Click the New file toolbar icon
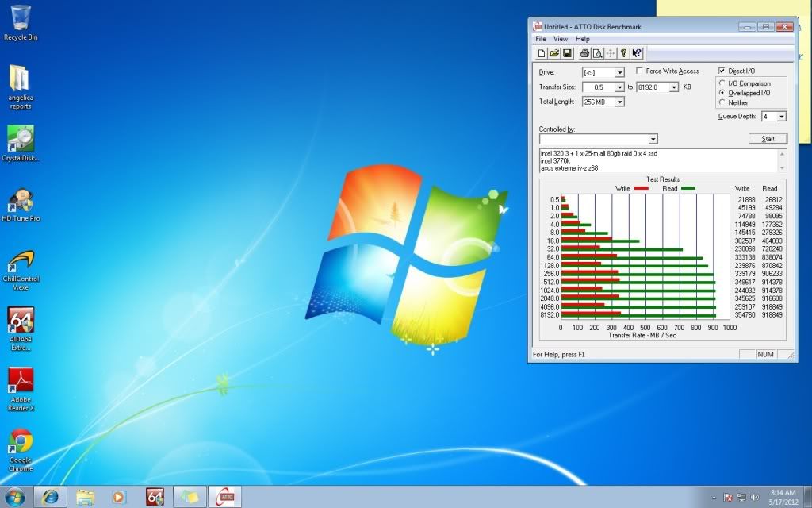Viewport: 812px width, 508px height. [x=541, y=53]
